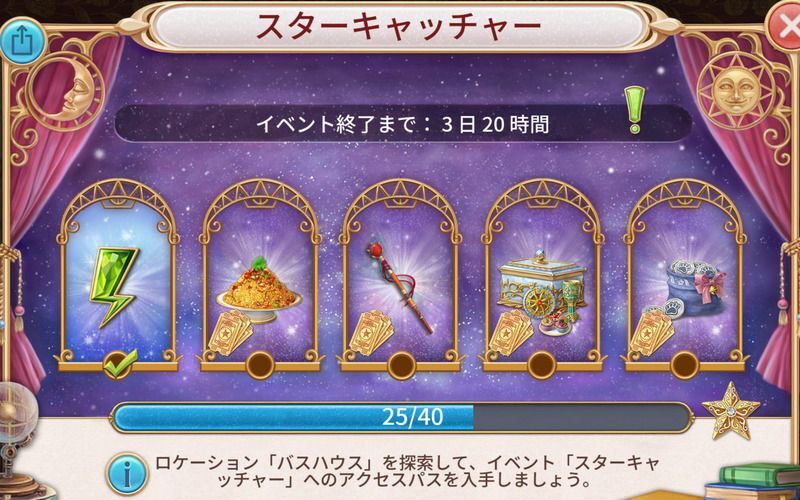Tap golden tickets beside the rice dish

pyautogui.click(x=231, y=332)
